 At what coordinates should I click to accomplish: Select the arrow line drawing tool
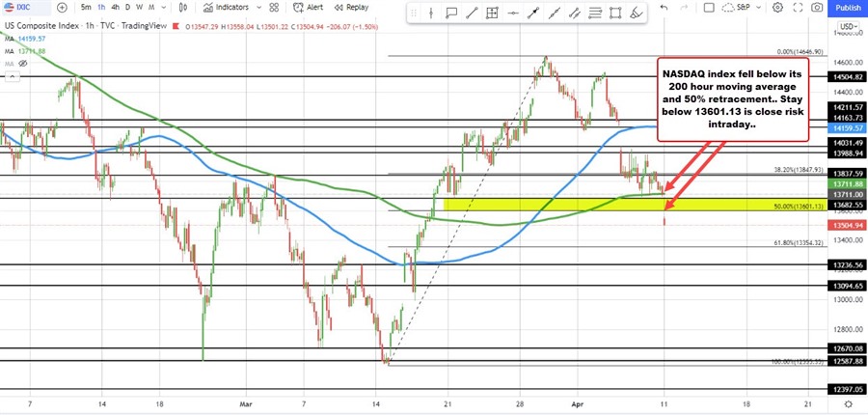533,14
